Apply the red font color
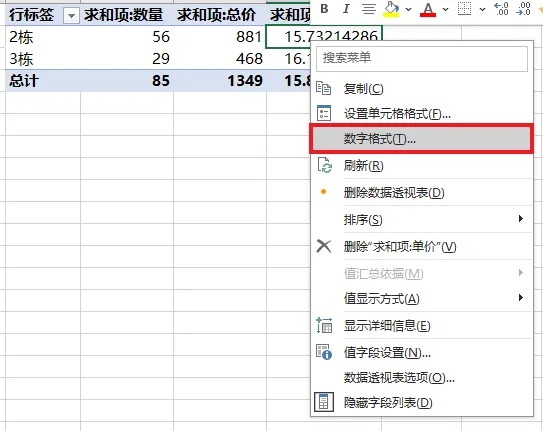Viewport: 543px width, 431px height. (428, 9)
